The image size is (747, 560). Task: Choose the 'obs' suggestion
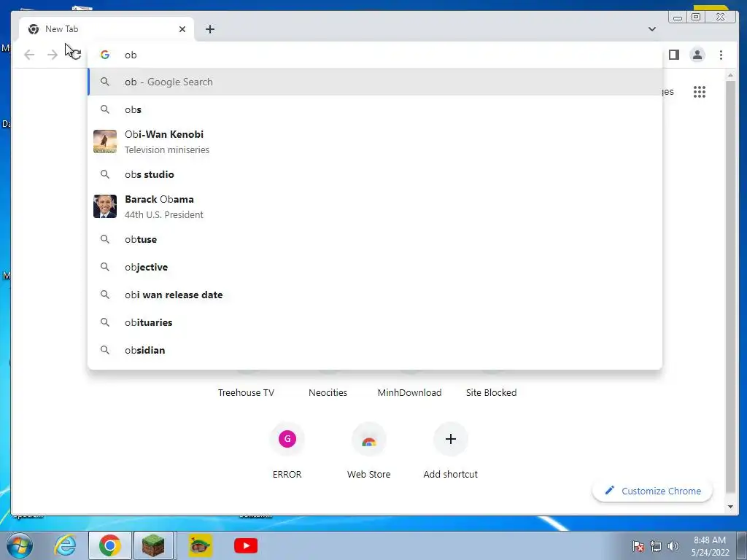pyautogui.click(x=375, y=109)
